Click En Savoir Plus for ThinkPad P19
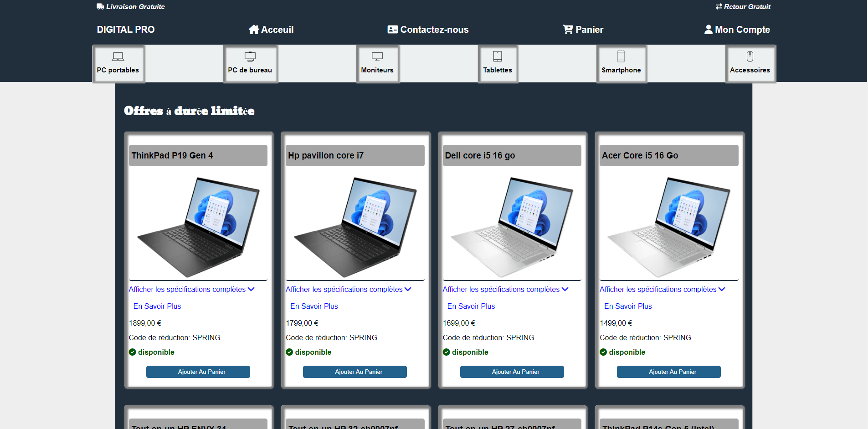Viewport: 868px width, 429px height. (157, 306)
